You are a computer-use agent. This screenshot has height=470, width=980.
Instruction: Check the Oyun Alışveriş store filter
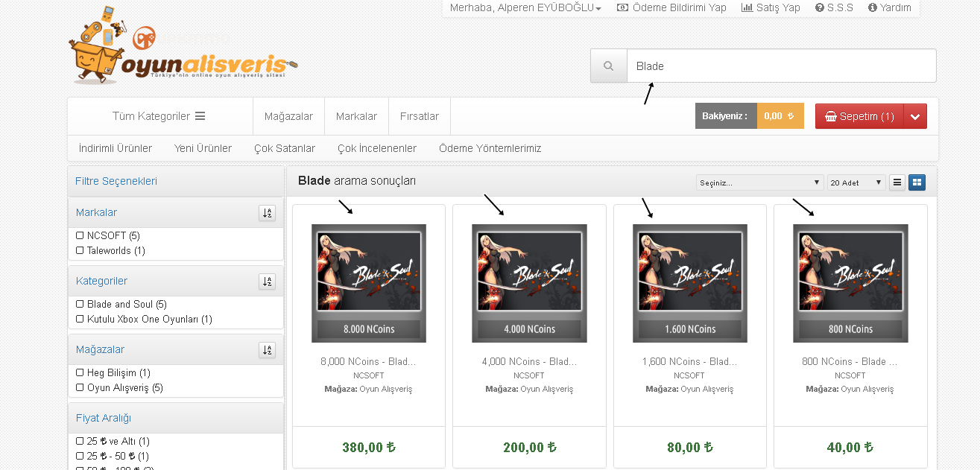(x=80, y=387)
